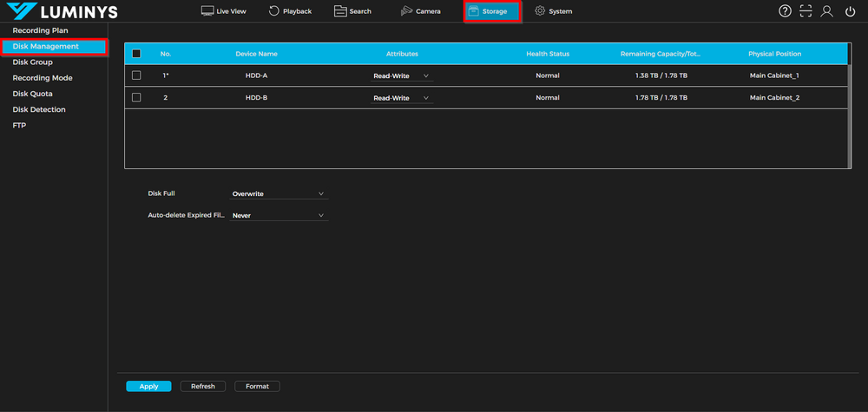This screenshot has width=868, height=412.
Task: Open the Disk Full Overwrite dropdown
Action: (279, 194)
